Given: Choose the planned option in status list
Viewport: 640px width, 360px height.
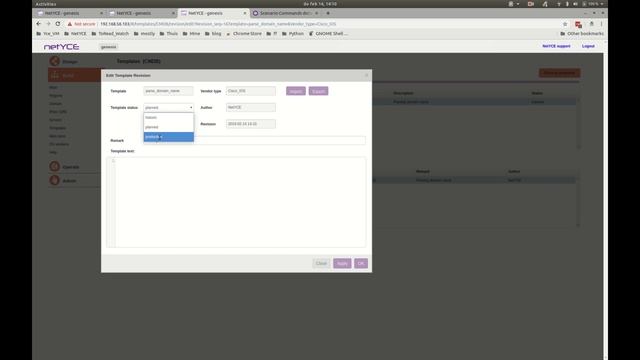Looking at the screenshot, I should click(168, 127).
